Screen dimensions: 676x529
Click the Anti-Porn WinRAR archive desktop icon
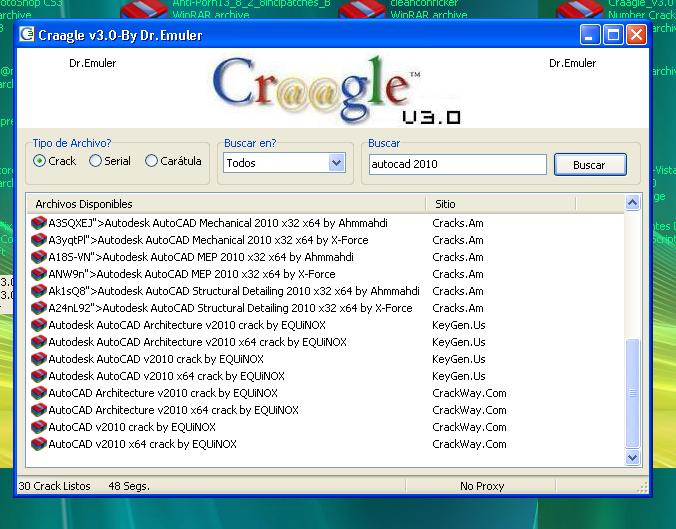coord(144,9)
